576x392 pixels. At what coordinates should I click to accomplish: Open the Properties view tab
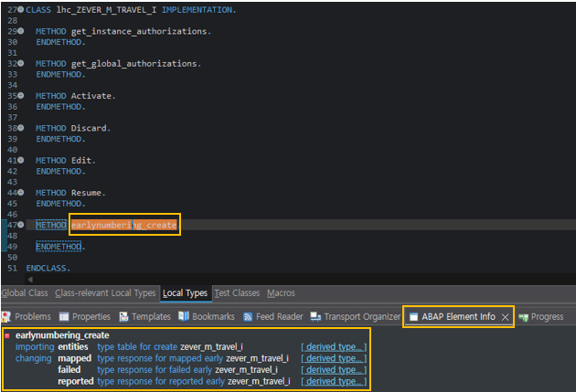(x=85, y=316)
